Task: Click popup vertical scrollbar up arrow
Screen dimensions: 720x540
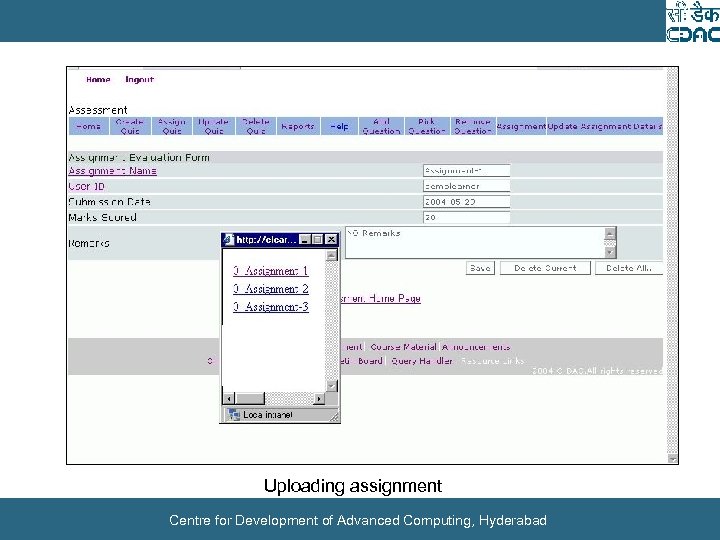Action: (332, 255)
